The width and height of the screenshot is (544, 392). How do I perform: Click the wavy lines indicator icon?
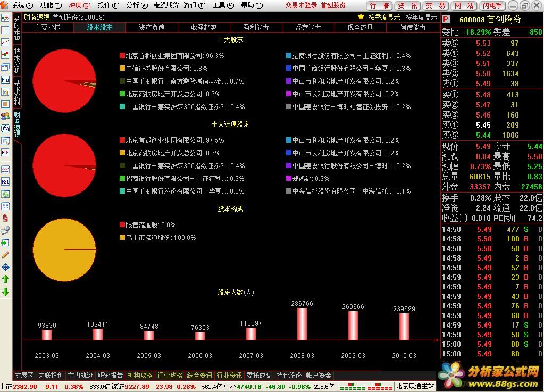5,169
